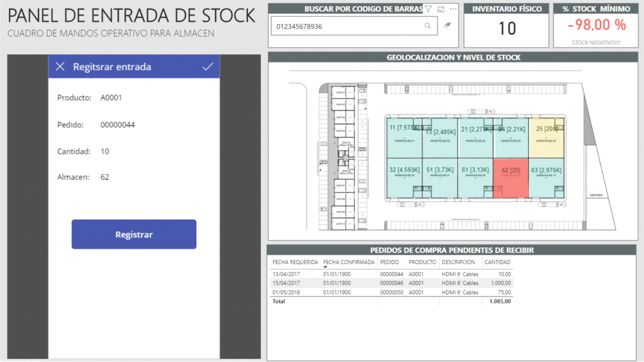Screen dimensions: 644x362
Task: Click date cell 13/04/2017
Action: (x=286, y=274)
